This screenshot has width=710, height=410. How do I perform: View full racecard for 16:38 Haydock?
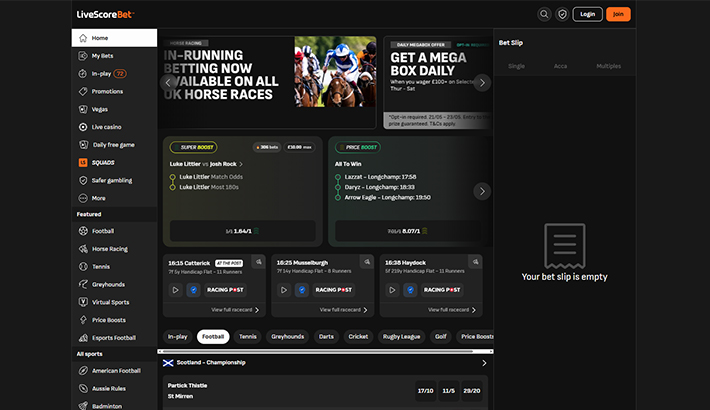pos(452,310)
